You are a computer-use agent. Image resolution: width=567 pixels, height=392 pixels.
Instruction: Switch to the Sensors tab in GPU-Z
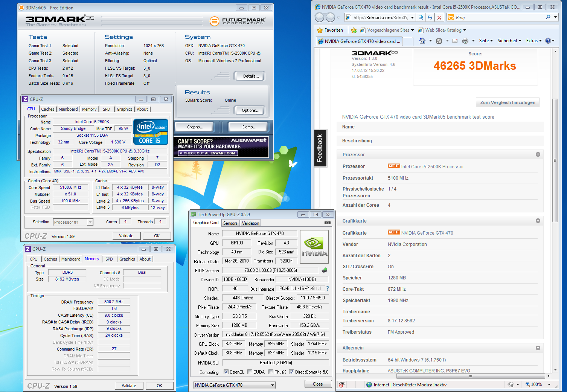230,223
